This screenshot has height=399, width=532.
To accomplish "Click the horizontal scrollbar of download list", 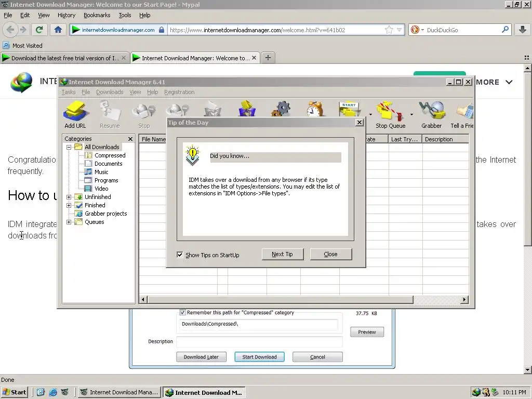I will pos(280,300).
